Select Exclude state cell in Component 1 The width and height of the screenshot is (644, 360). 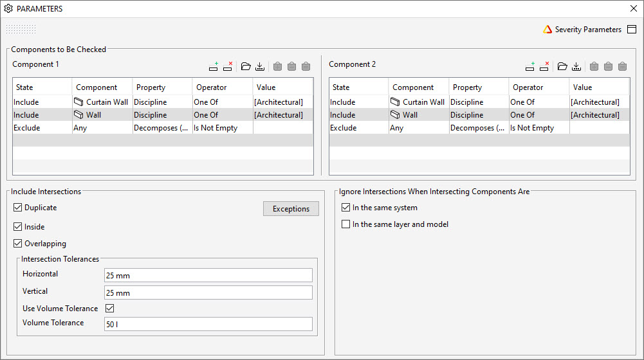click(42, 128)
